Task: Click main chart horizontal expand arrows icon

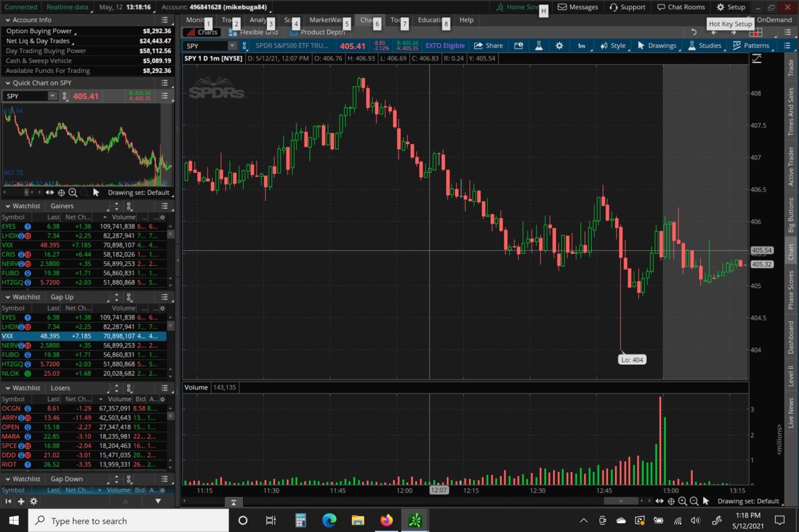Action: click(x=659, y=501)
